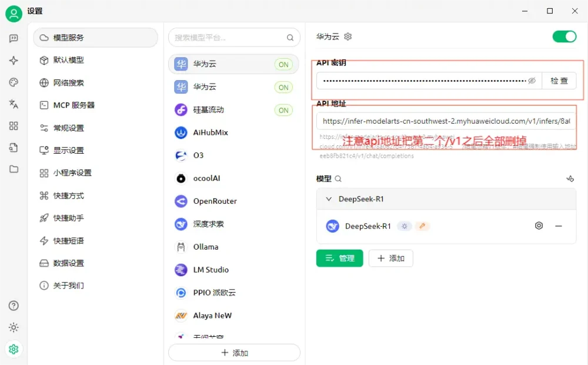Viewport: 588px width, 365px height.
Task: Open 快捷方式 settings section
Action: point(96,195)
